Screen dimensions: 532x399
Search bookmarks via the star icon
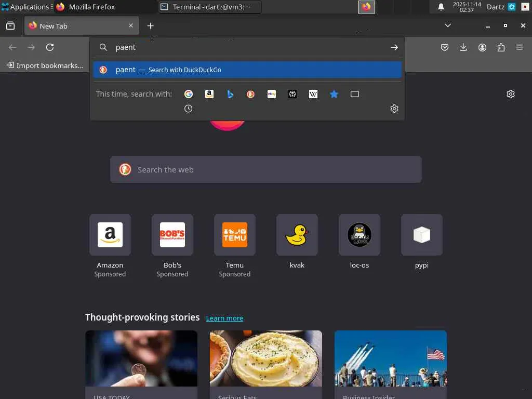tap(334, 94)
